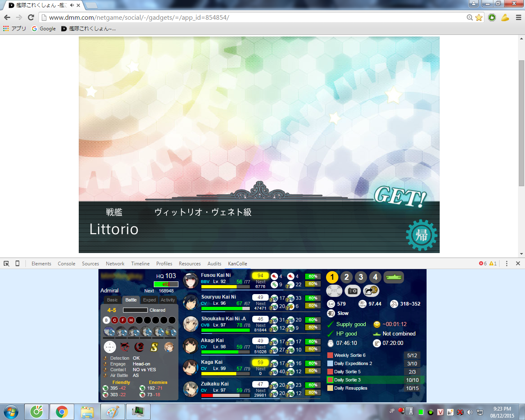Switch to the Activity tab
This screenshot has width=525, height=420.
coord(168,300)
